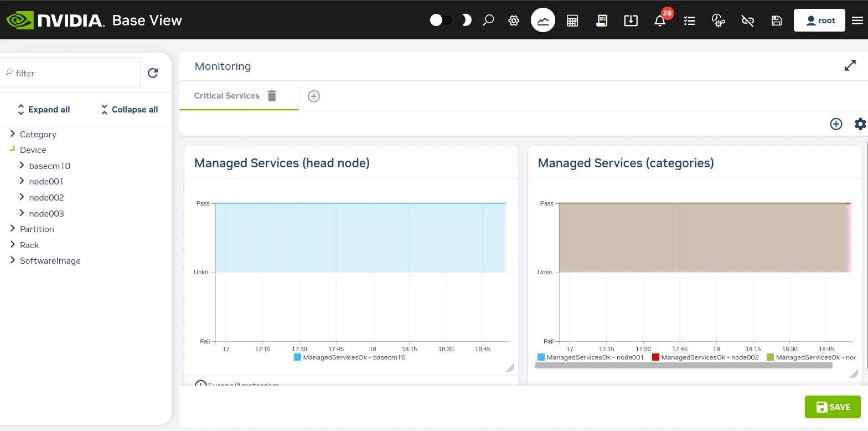Click the floppy disk save icon in top bar
The image size is (868, 431).
[777, 20]
